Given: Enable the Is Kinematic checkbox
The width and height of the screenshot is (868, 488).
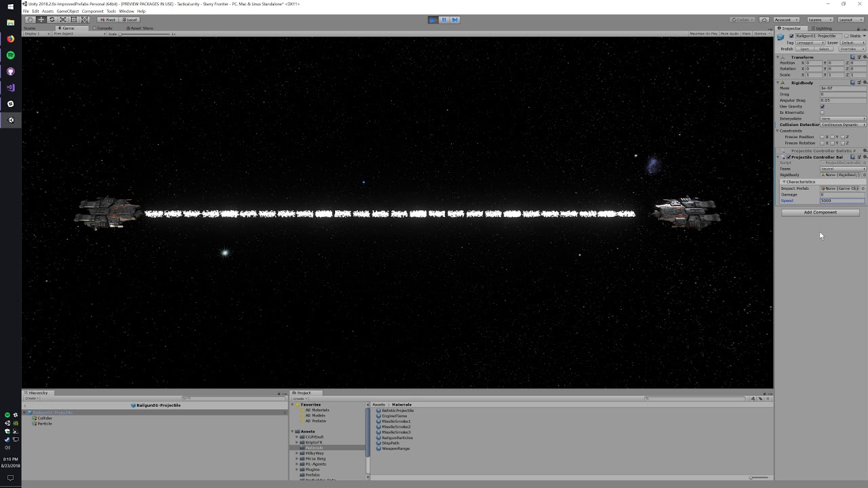Looking at the screenshot, I should [823, 113].
